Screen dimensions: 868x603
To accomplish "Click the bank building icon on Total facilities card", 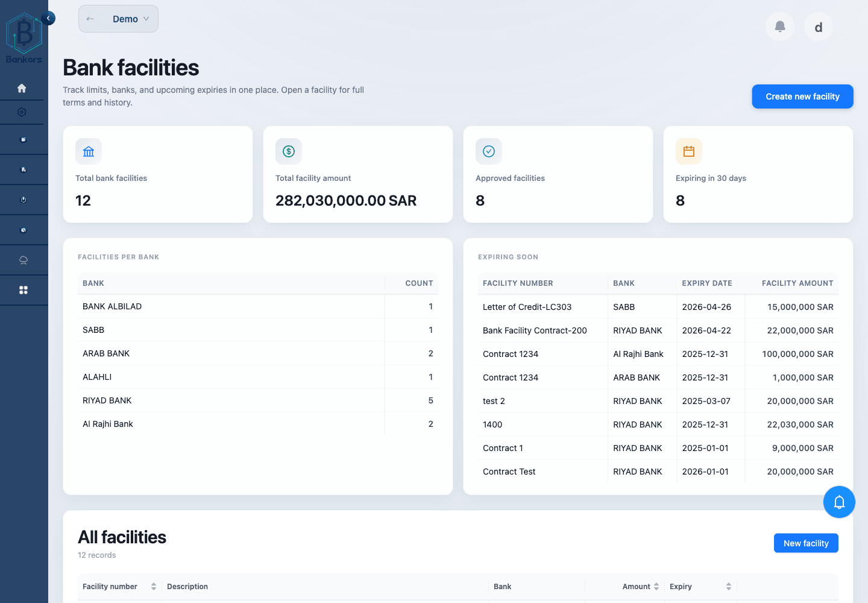I will coord(88,151).
